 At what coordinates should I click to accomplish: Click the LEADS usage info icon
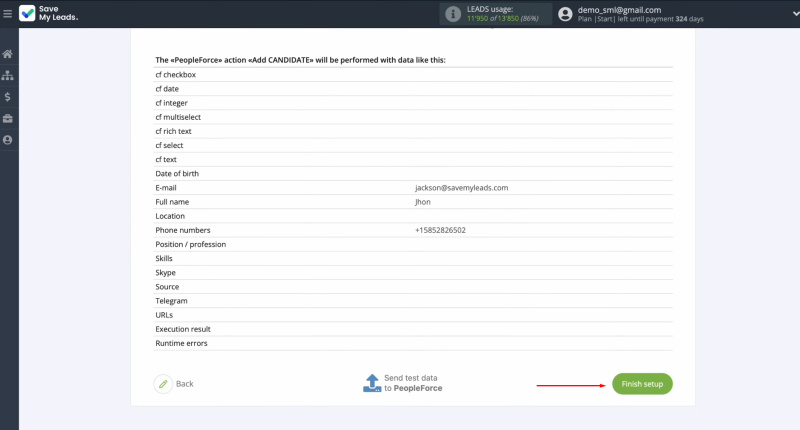tap(453, 14)
